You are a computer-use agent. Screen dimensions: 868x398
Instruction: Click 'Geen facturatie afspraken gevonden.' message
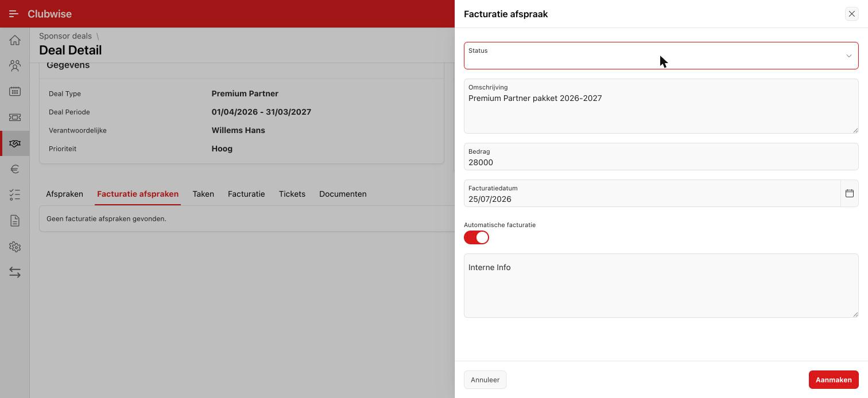[106, 218]
